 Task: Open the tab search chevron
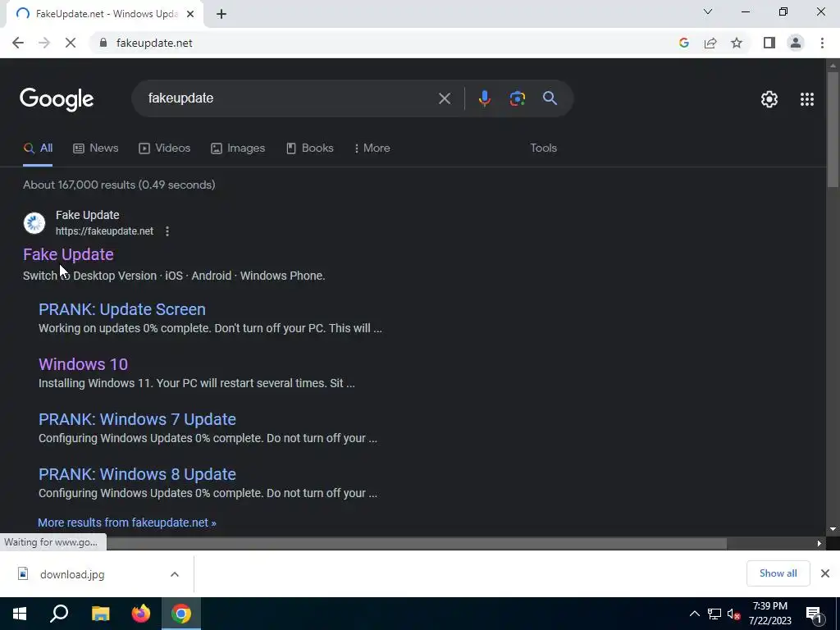coord(708,11)
